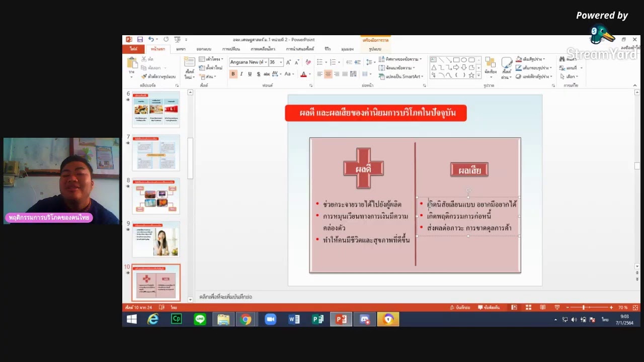
Task: Toggle Italic formatting
Action: pos(242,74)
